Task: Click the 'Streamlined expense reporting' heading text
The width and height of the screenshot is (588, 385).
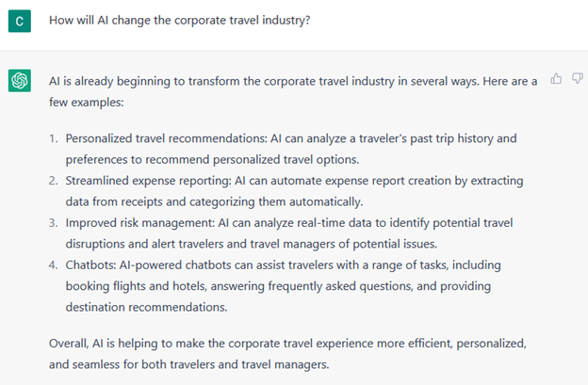Action: (145, 180)
